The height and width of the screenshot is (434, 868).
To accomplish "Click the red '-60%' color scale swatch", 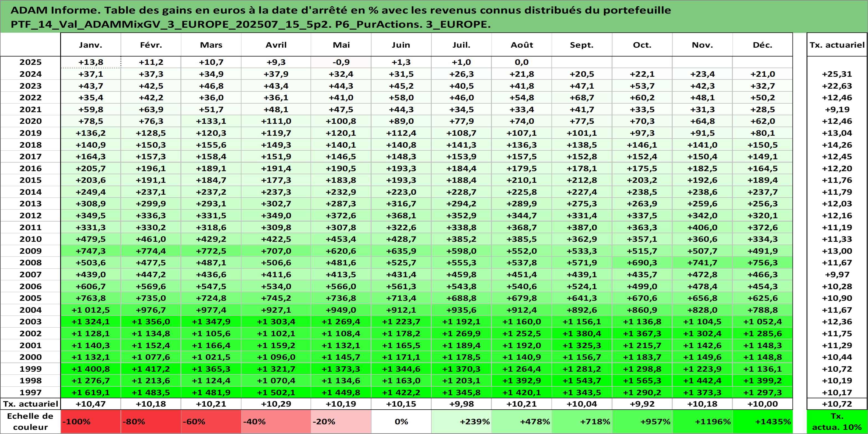I will pyautogui.click(x=211, y=422).
